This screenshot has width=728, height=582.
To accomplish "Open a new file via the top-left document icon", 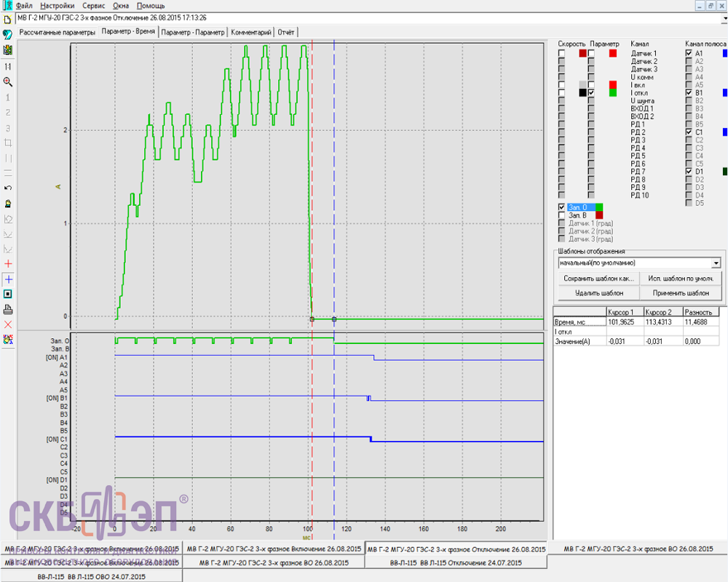I will 7,19.
